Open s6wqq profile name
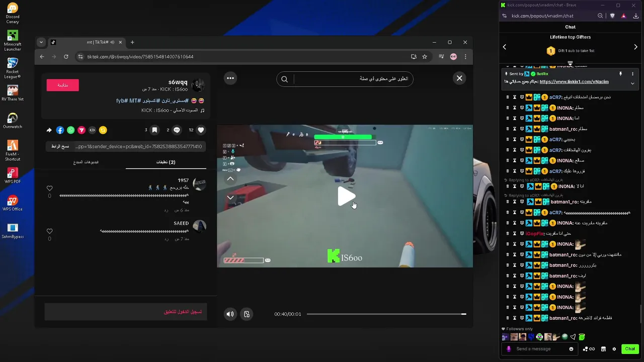This screenshot has height=362, width=644. [178, 82]
